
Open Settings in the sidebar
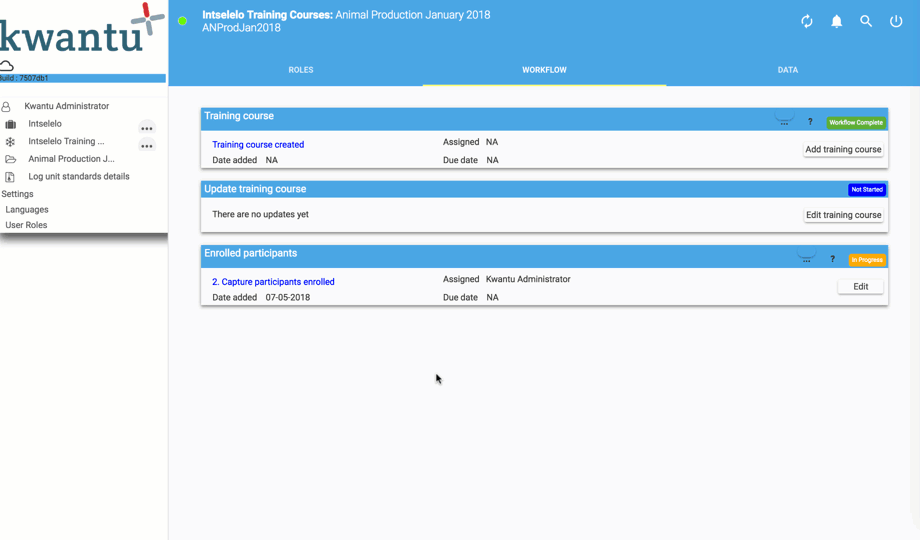(x=18, y=194)
